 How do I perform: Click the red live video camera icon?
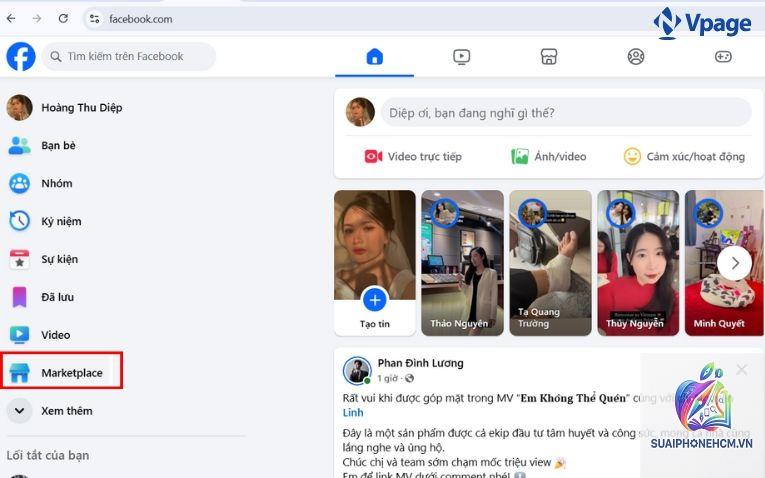pos(374,157)
